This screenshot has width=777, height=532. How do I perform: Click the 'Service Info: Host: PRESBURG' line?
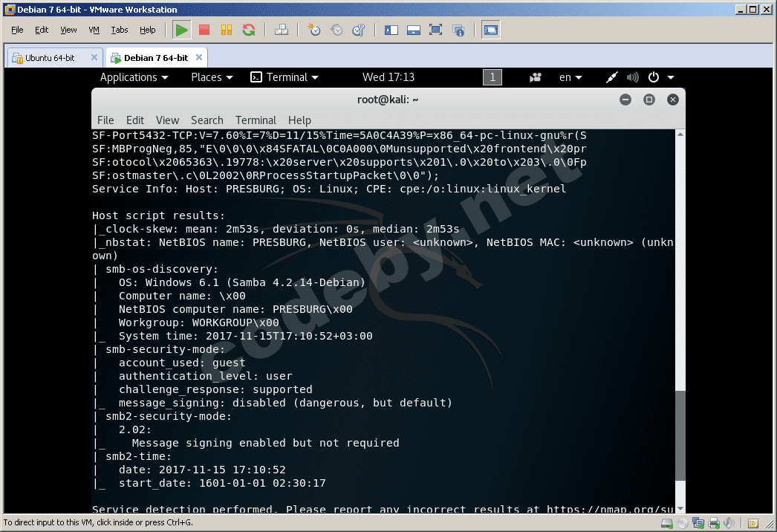[x=329, y=189]
